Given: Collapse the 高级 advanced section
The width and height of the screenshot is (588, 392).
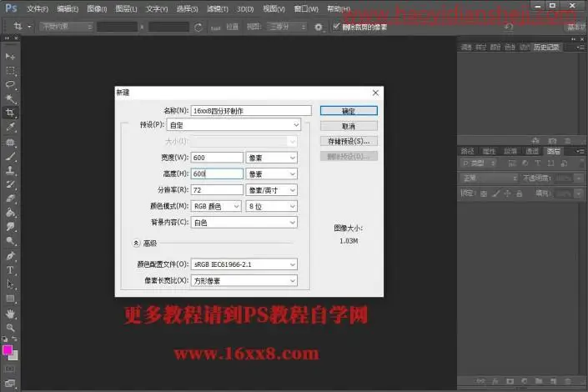Looking at the screenshot, I should tap(136, 243).
